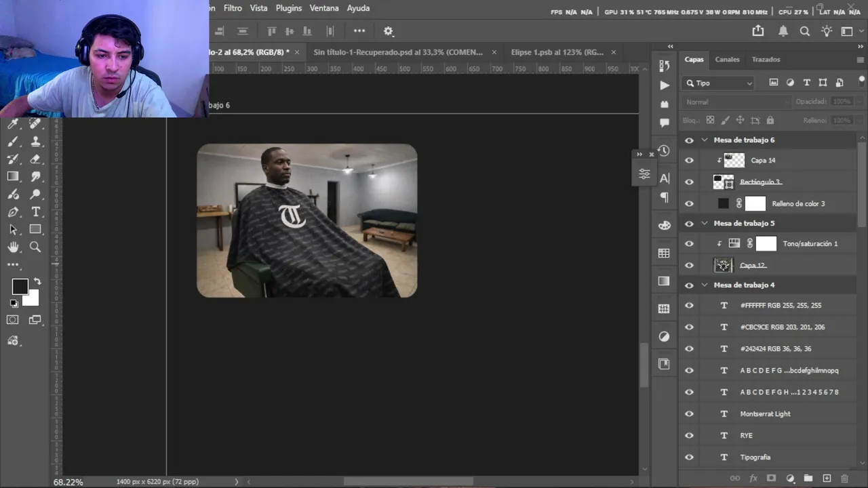Open the Paragraph panel icon

tap(664, 197)
